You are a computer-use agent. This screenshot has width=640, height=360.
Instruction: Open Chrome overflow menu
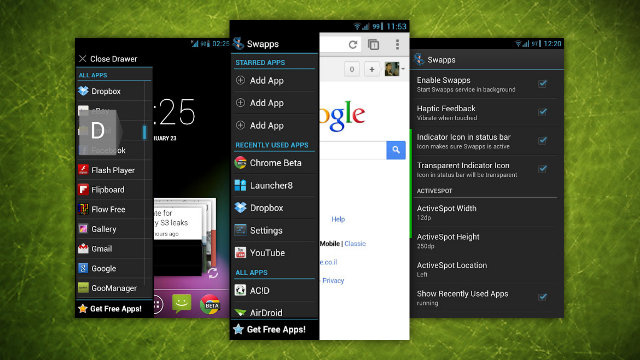pyautogui.click(x=397, y=44)
